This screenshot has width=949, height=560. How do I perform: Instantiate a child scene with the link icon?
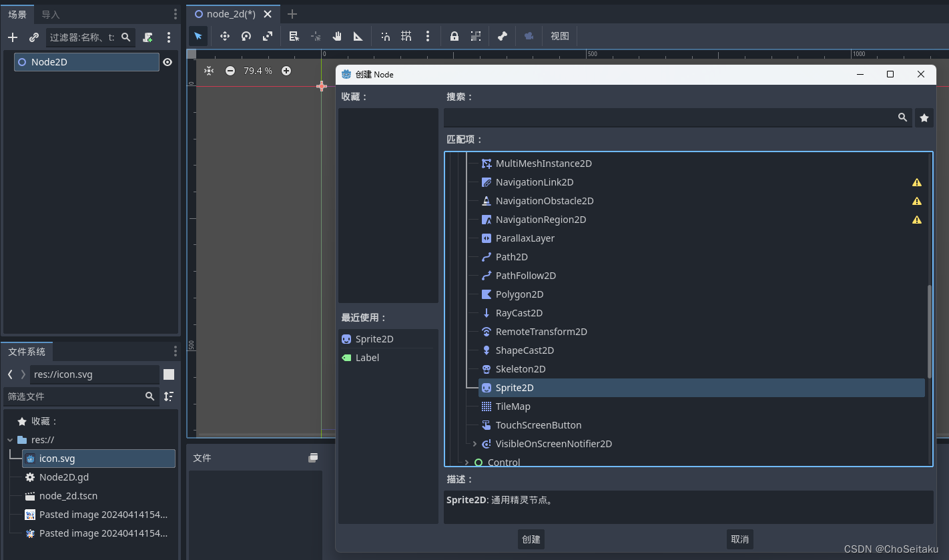point(34,37)
